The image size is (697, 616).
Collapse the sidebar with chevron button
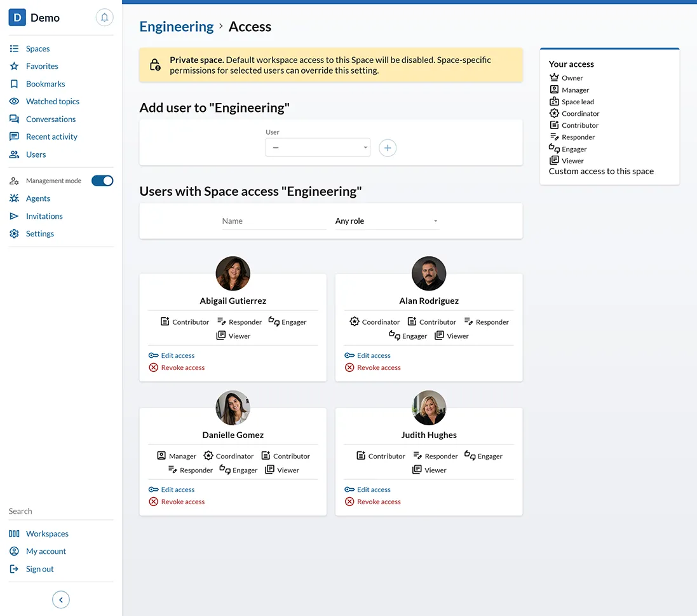pos(61,599)
